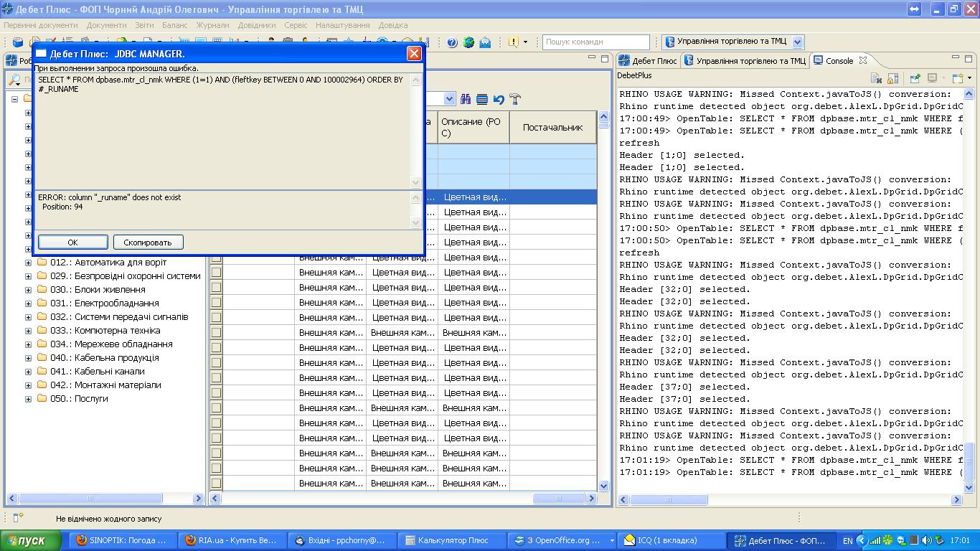The width and height of the screenshot is (980, 551).
Task: Click the Пошук команди search field
Action: pyautogui.click(x=595, y=42)
